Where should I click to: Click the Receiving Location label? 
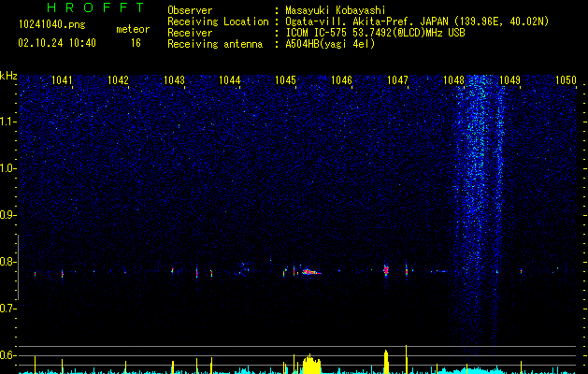tap(218, 22)
